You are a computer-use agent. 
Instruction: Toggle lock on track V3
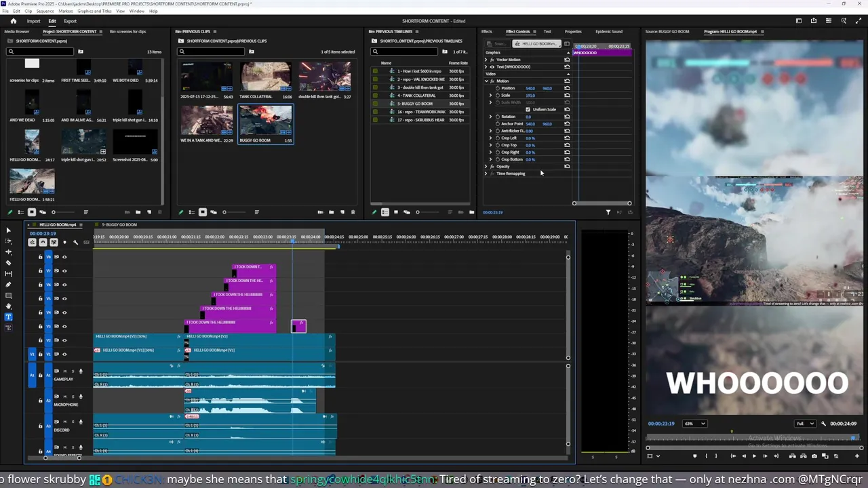[x=40, y=326]
